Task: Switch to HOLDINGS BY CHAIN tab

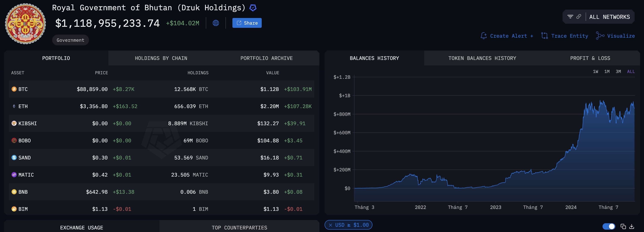Action: (161, 58)
